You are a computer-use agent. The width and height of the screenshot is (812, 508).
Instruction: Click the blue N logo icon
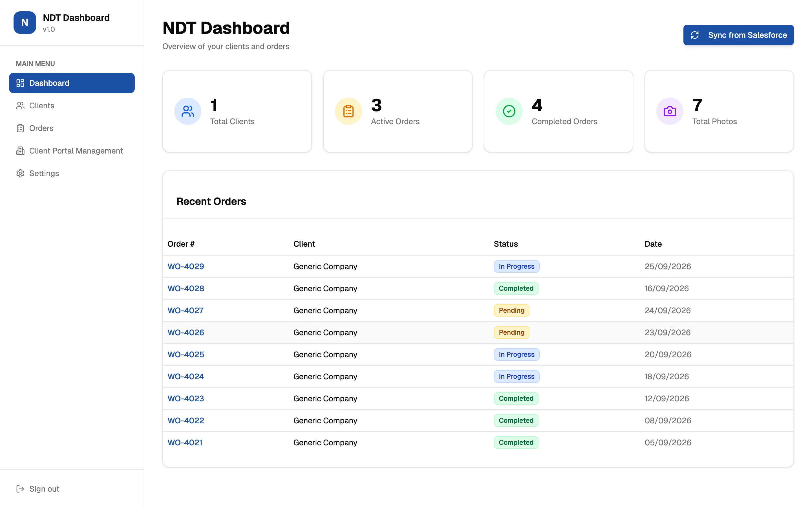tap(25, 23)
